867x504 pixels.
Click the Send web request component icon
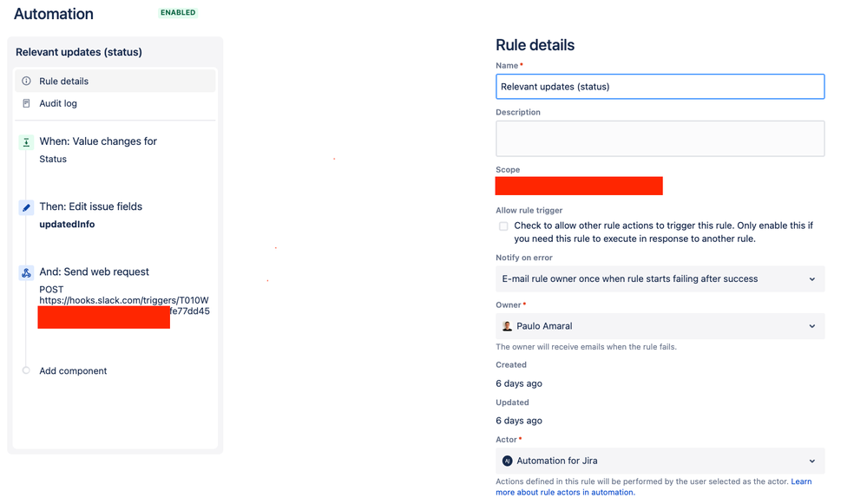tap(25, 272)
